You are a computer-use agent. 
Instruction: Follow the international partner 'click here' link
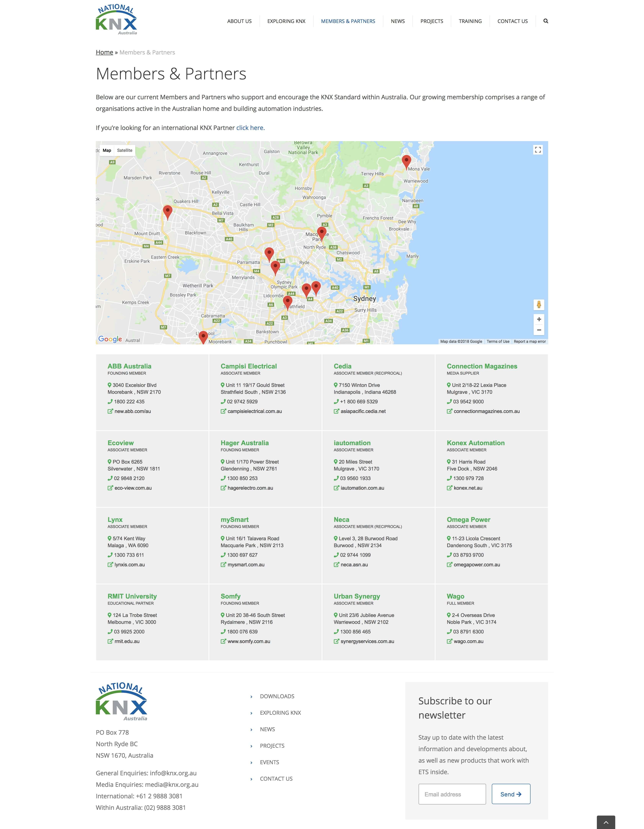click(x=251, y=128)
